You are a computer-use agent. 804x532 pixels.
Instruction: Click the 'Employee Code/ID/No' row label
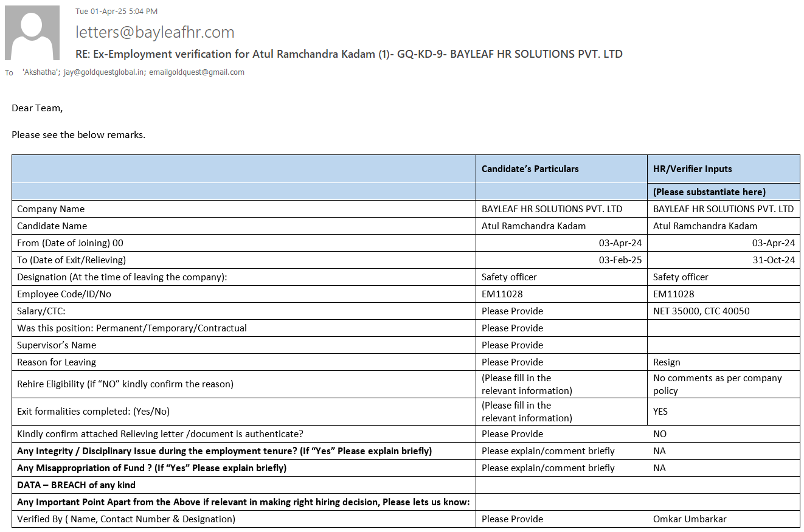64,294
